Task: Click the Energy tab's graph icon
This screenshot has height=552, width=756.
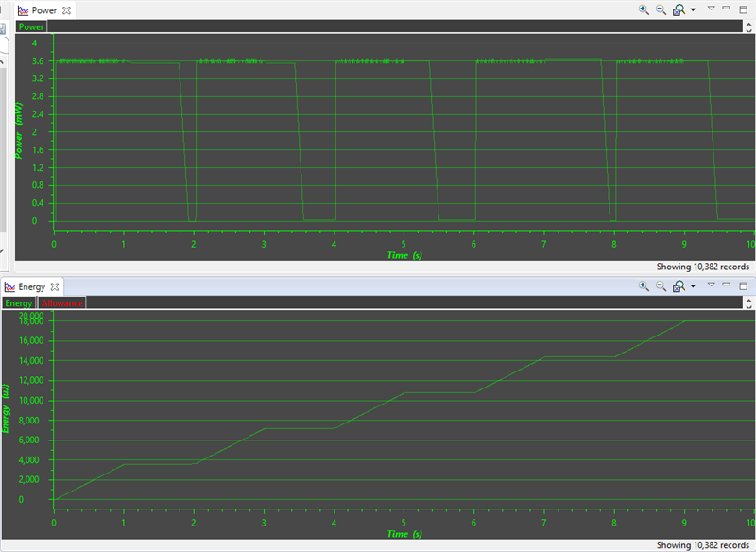Action: coord(9,286)
